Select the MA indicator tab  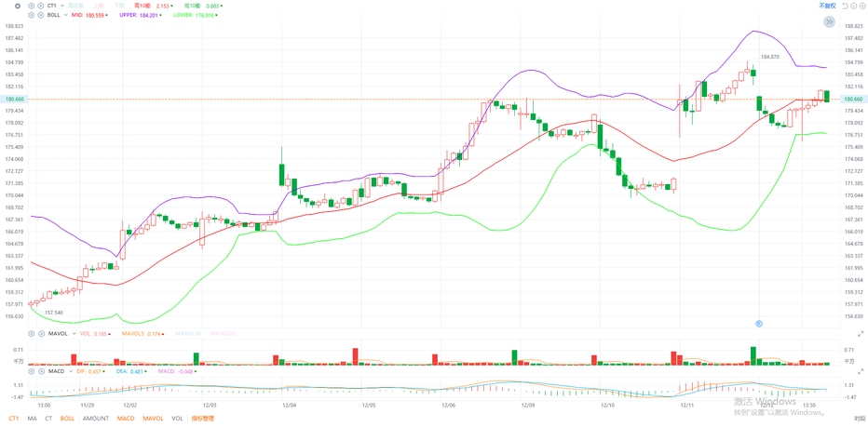[32, 419]
